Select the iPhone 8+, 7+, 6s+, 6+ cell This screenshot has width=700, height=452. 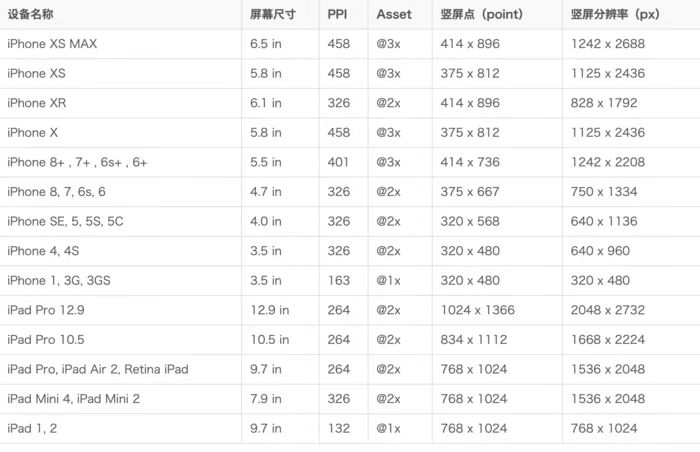[77, 162]
